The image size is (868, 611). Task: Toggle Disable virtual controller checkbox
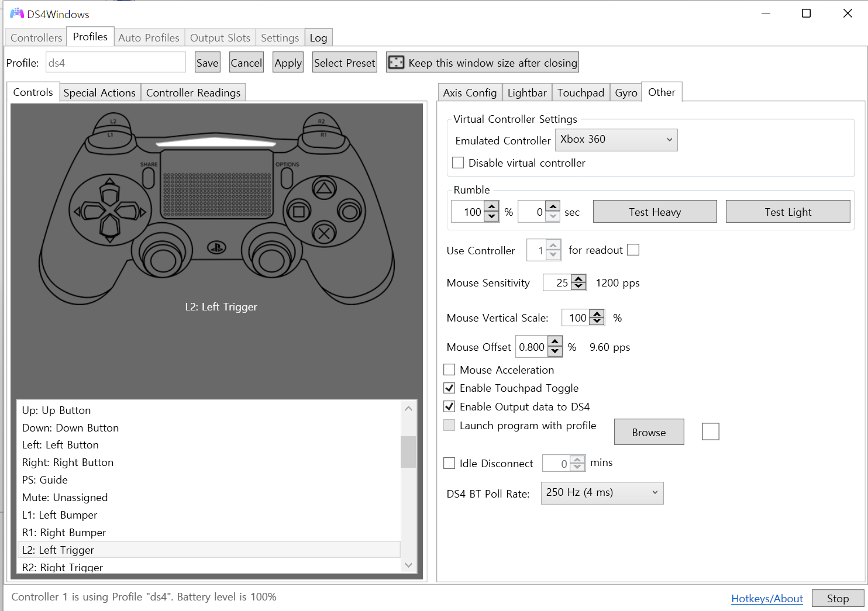[x=458, y=163]
